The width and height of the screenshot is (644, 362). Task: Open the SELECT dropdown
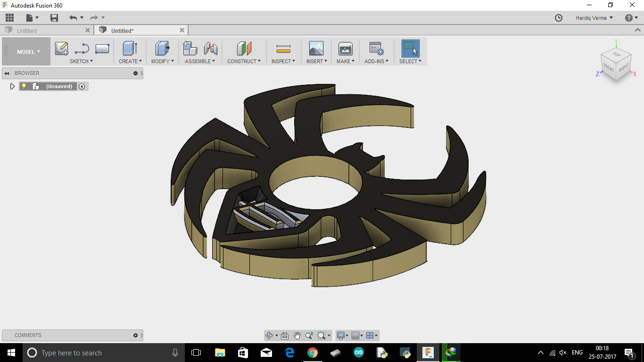[x=411, y=61]
